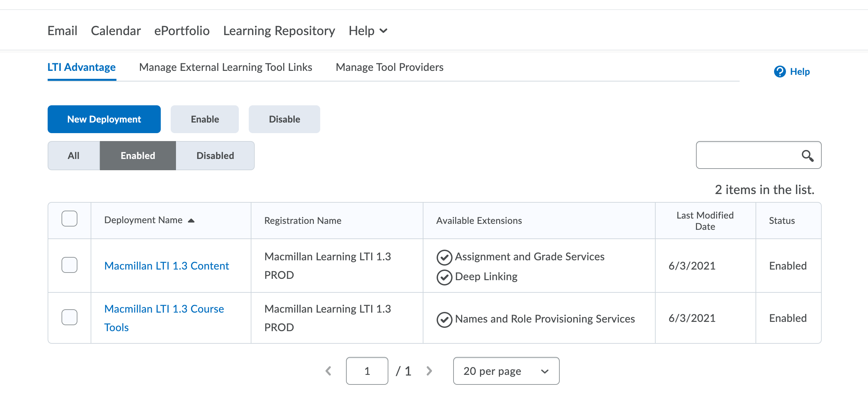Go to the previous page chevron
The height and width of the screenshot is (404, 868).
pyautogui.click(x=328, y=371)
